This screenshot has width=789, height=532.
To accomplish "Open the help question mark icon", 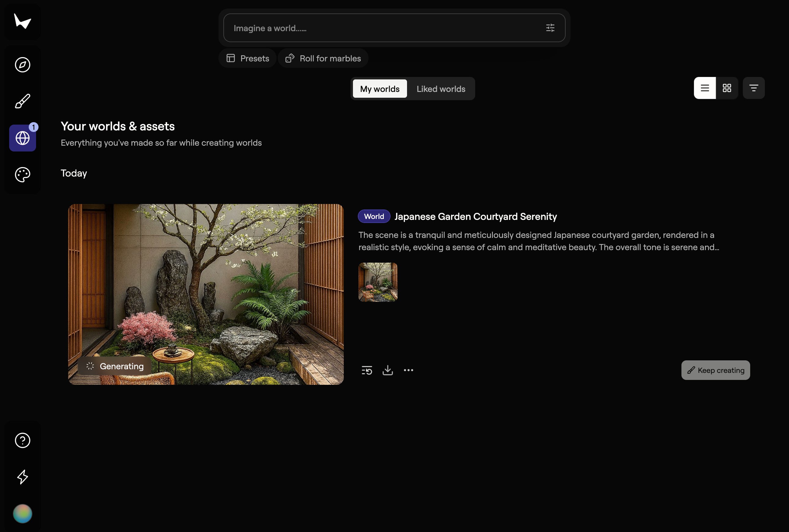I will pyautogui.click(x=22, y=440).
